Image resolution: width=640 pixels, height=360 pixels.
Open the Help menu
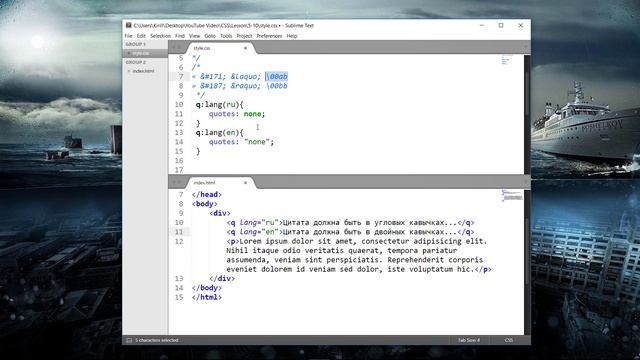point(292,36)
